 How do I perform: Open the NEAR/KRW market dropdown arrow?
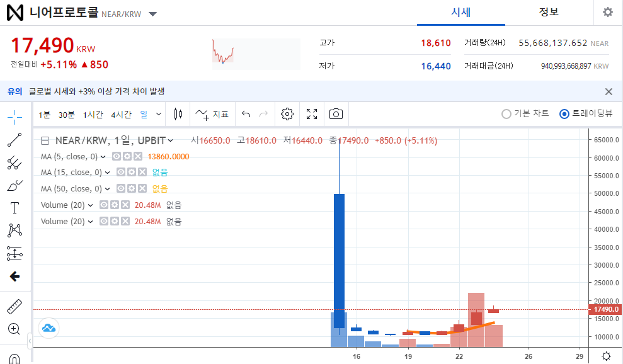[152, 14]
